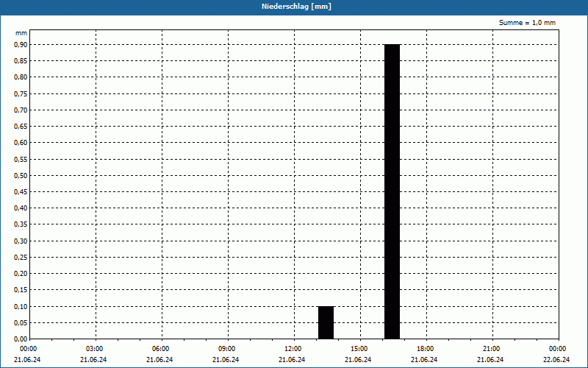Click the tall 0,90 mm precipitation bar

click(x=392, y=191)
